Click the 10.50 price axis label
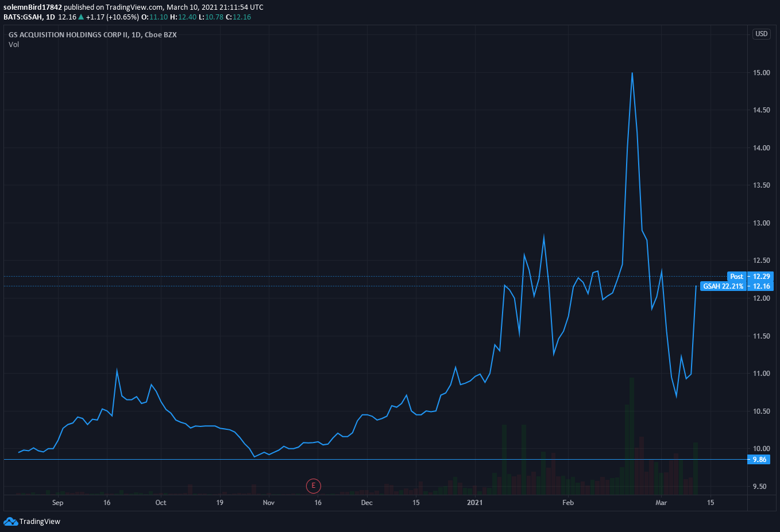The height and width of the screenshot is (532, 780). coord(762,411)
